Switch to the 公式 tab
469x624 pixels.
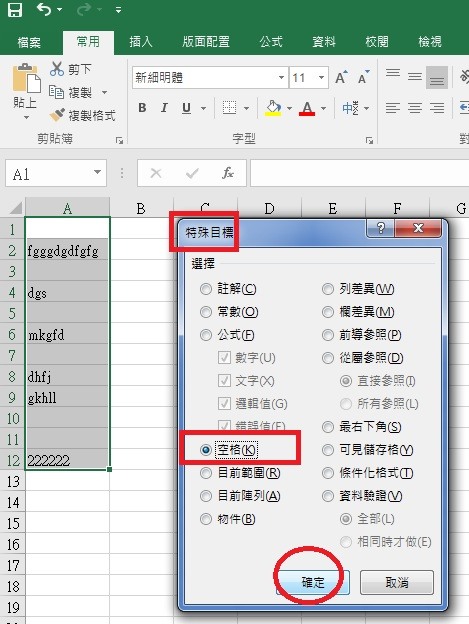[271, 42]
